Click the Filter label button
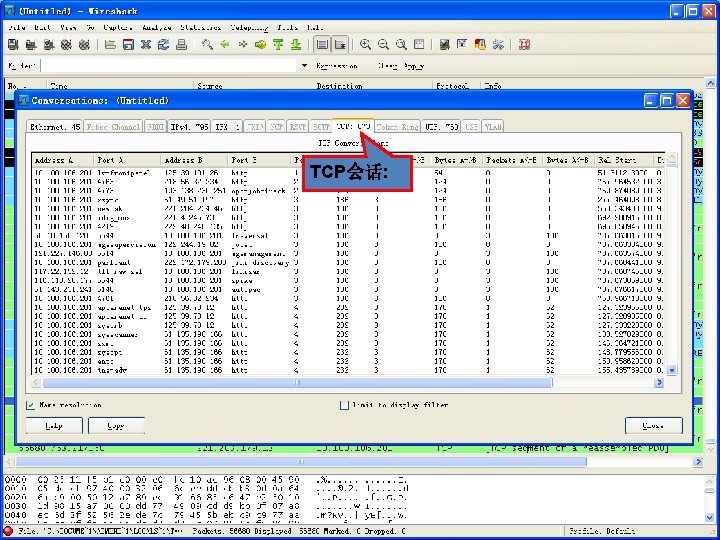 (22, 66)
